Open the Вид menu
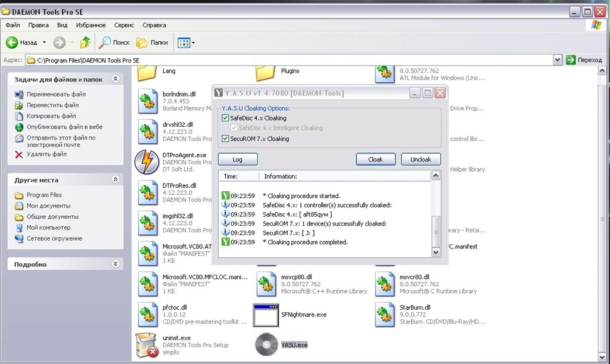The width and height of the screenshot is (610, 364). tap(62, 25)
